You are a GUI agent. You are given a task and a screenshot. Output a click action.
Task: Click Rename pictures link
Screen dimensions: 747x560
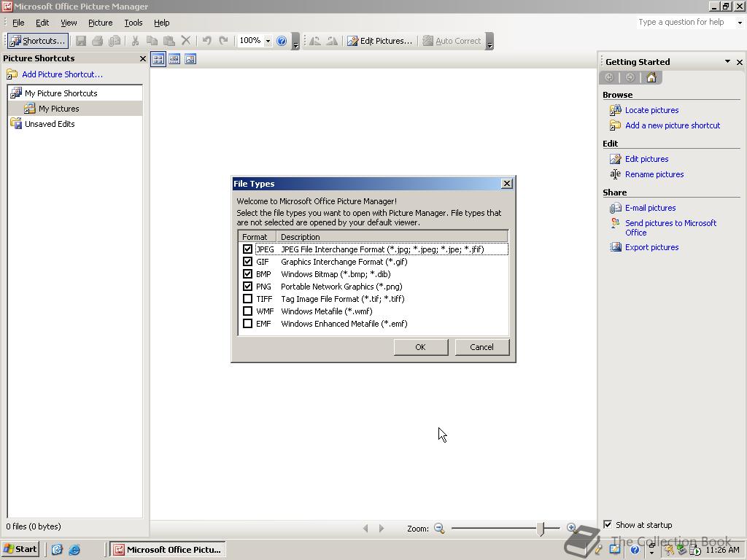point(654,174)
